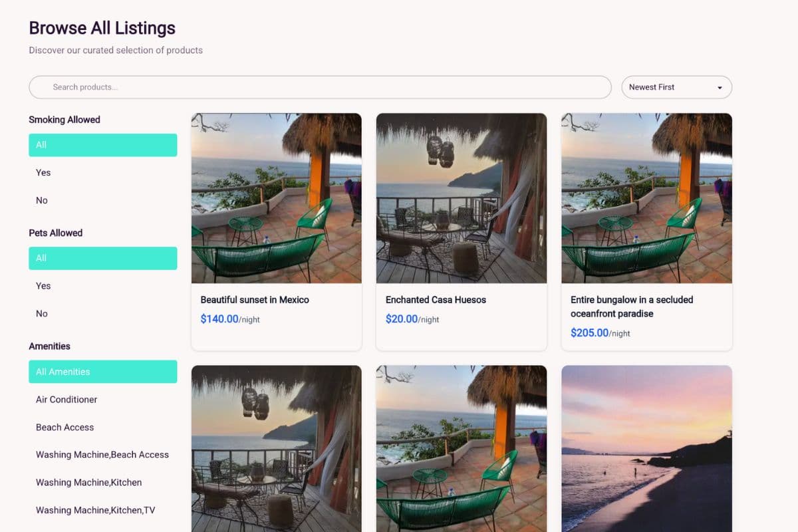The height and width of the screenshot is (532, 798).
Task: Open the Enchanted Casa Huesos listing
Action: click(x=461, y=231)
